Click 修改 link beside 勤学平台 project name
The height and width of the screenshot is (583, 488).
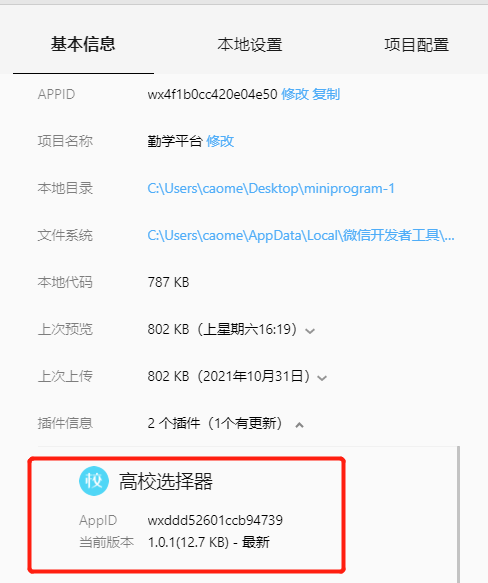[220, 141]
